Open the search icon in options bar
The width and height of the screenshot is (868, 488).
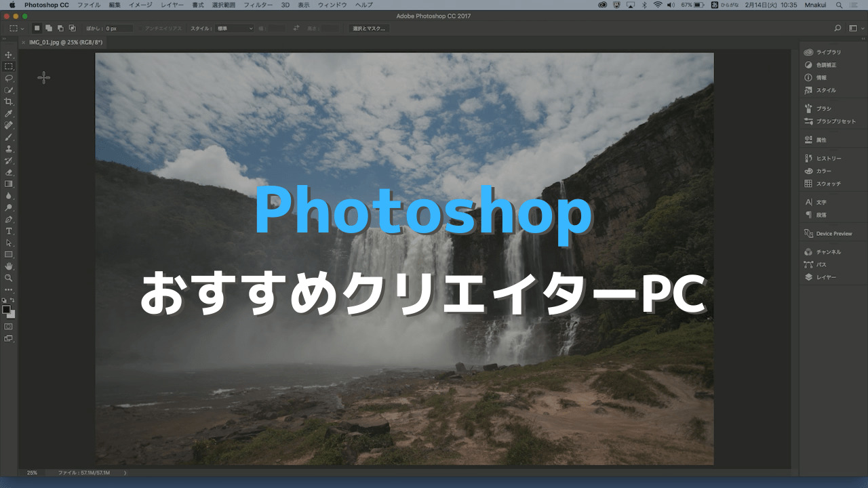837,28
